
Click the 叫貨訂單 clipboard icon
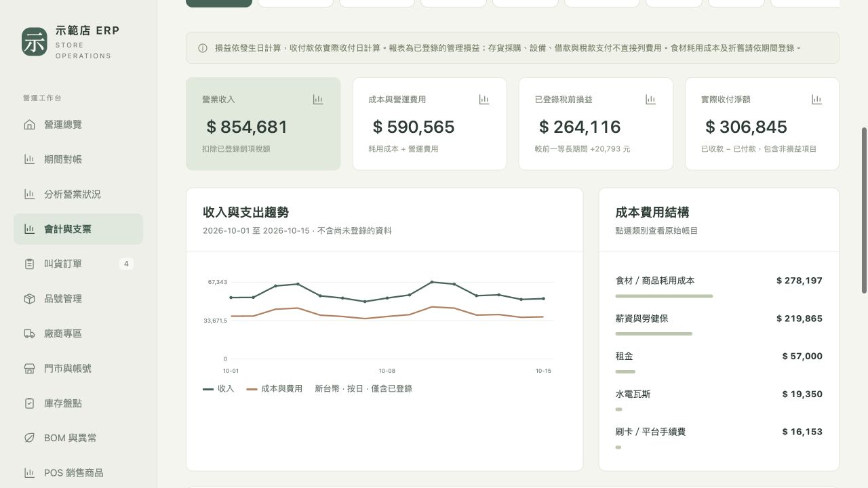pos(29,264)
